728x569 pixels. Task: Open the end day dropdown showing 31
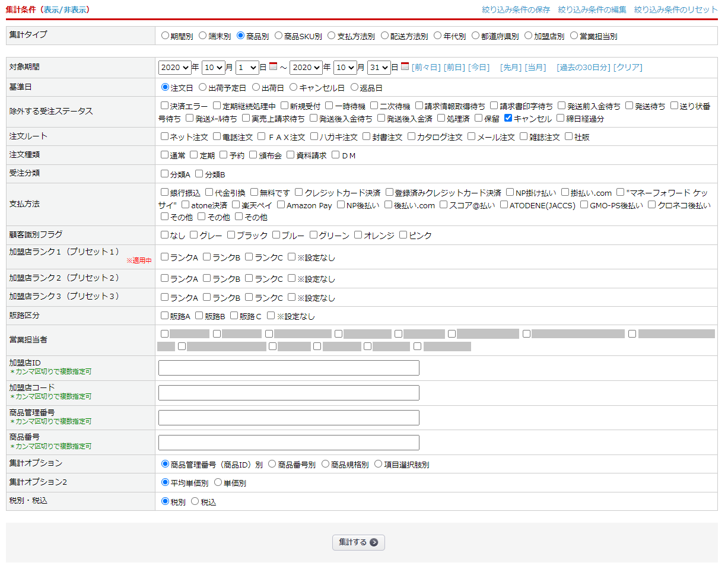(x=379, y=68)
